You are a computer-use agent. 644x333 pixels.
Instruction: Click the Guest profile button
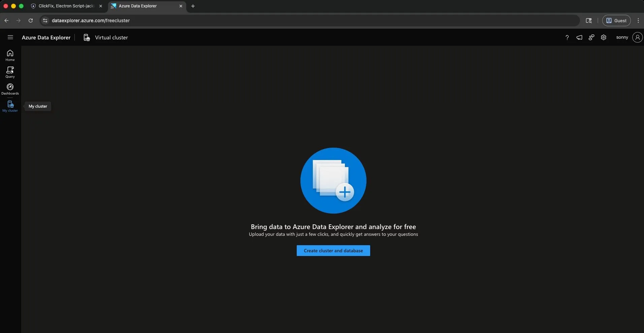616,21
